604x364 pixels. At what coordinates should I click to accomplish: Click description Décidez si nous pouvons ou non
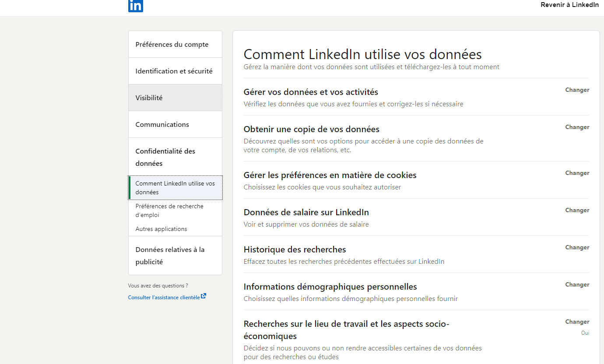pos(363,353)
